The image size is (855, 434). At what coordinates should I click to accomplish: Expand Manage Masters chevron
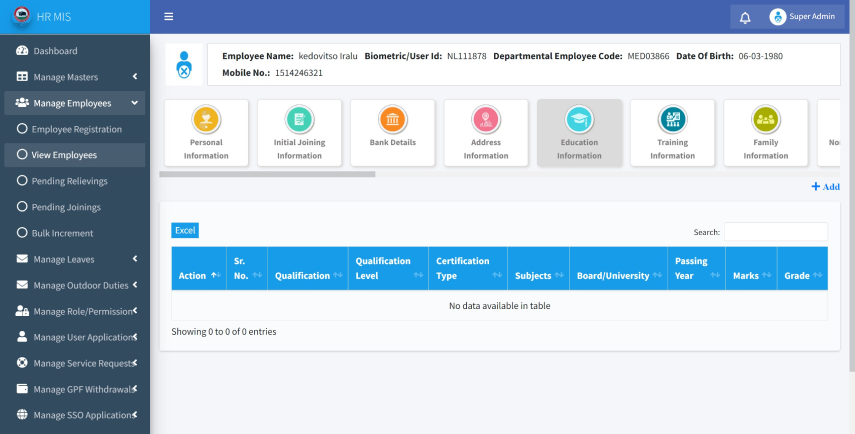(135, 77)
